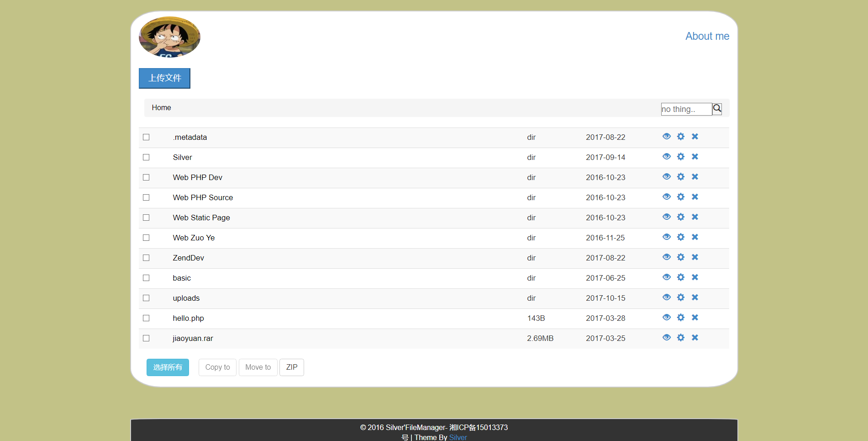View Silver folder via eye icon
Viewport: 868px width, 441px height.
pyautogui.click(x=667, y=157)
